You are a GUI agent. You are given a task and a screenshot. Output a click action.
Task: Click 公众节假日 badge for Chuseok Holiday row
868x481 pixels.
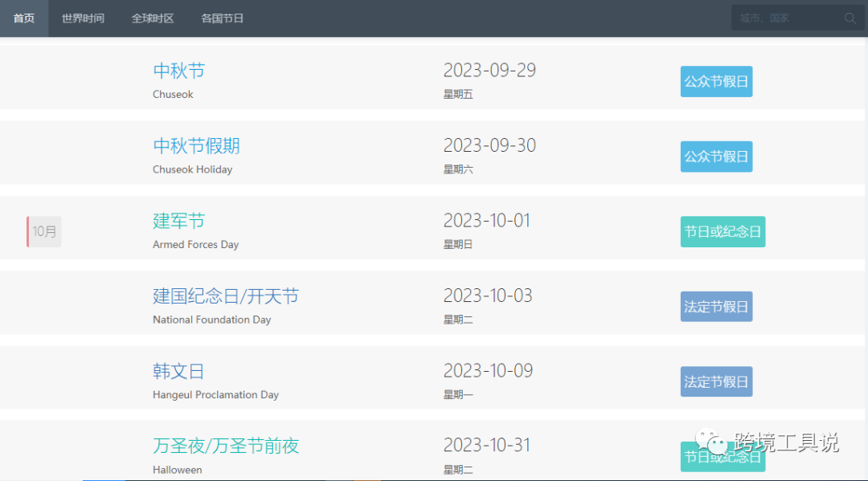[x=716, y=157]
